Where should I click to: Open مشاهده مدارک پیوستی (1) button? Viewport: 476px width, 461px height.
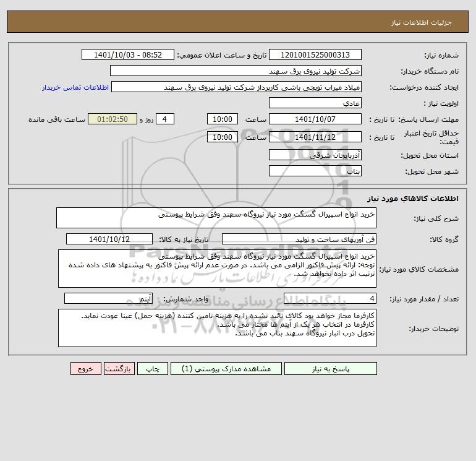pos(226,369)
